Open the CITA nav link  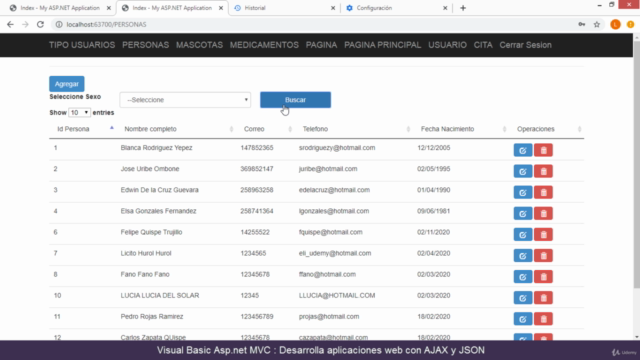pyautogui.click(x=483, y=45)
